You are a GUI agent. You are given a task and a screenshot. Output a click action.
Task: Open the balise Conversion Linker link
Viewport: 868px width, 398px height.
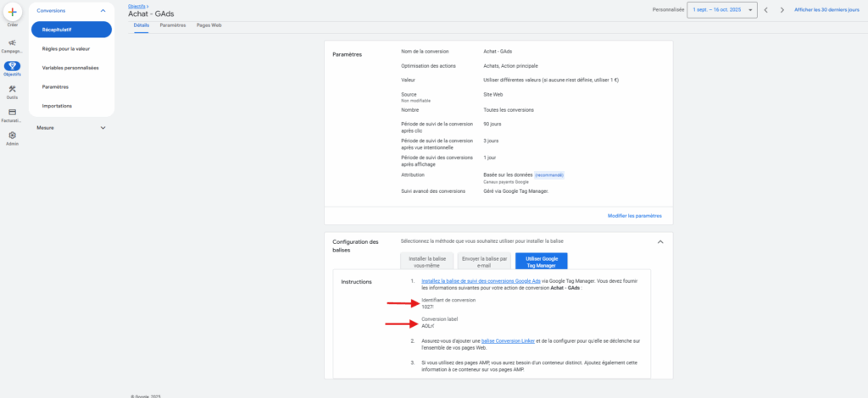tap(509, 341)
